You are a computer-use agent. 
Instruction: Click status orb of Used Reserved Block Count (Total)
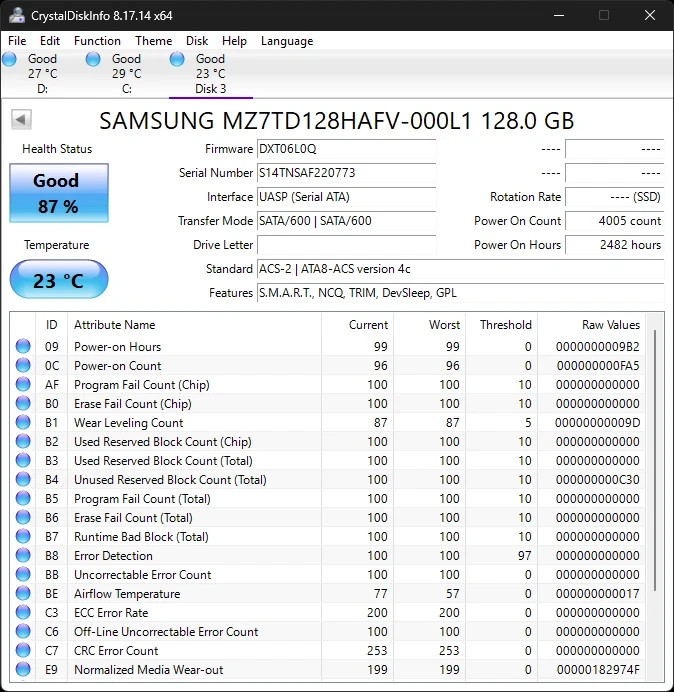click(x=23, y=460)
